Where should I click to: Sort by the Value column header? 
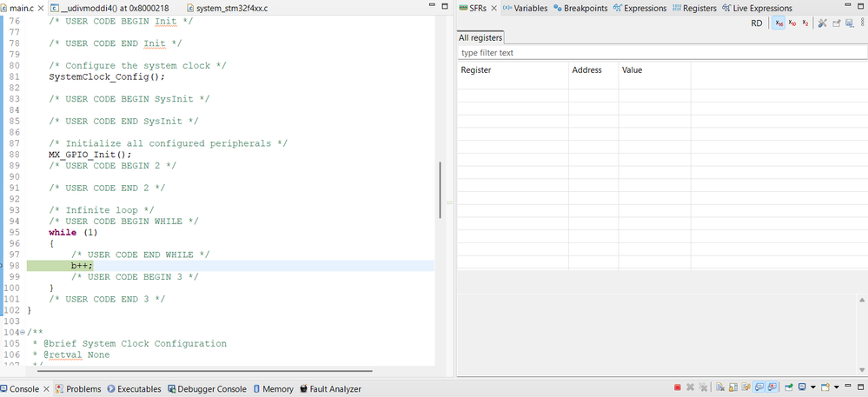654,70
